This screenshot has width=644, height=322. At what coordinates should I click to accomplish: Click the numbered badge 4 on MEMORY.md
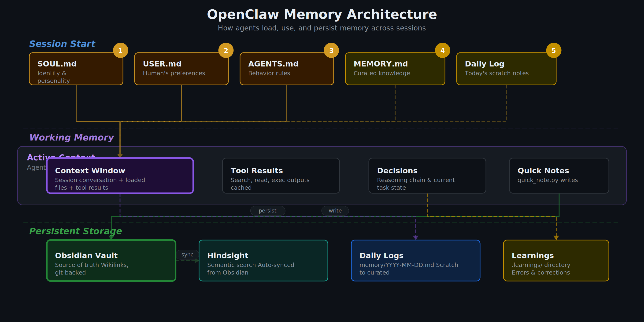(x=442, y=50)
